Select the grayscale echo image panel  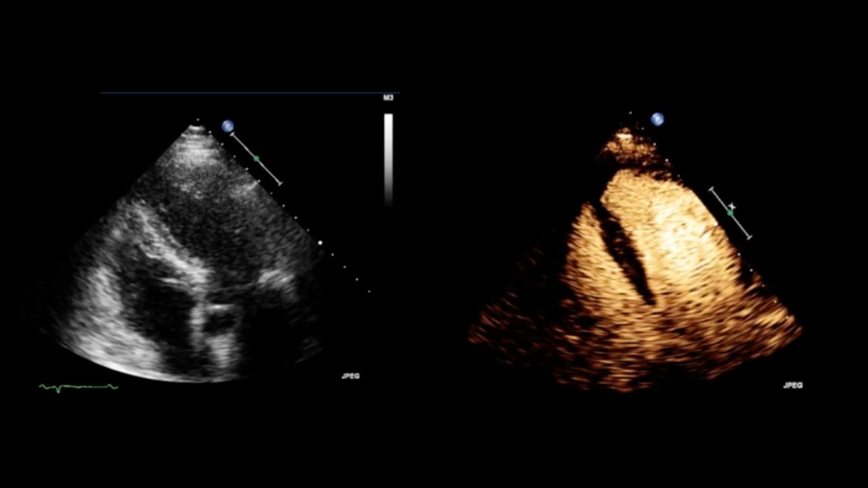(190, 271)
